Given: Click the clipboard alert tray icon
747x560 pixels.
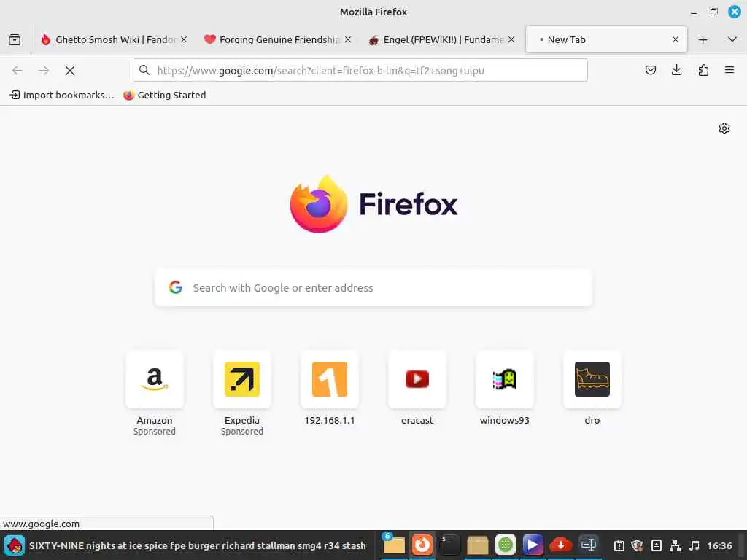Looking at the screenshot, I should tap(619, 545).
